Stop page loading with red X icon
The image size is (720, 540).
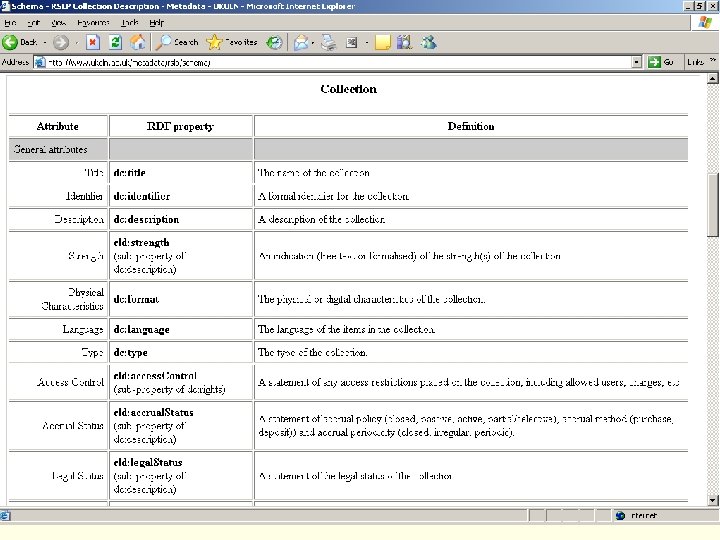click(x=92, y=42)
